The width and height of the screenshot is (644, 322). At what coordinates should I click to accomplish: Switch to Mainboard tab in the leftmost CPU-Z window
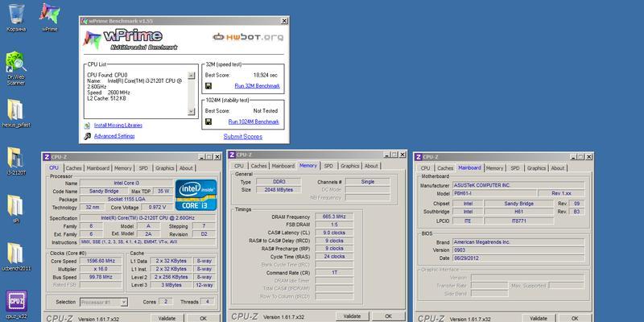point(97,168)
